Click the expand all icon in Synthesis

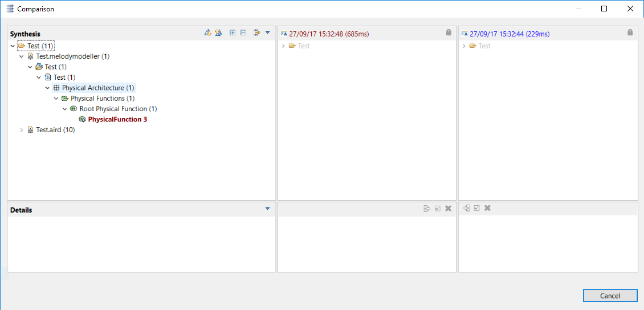coord(233,33)
